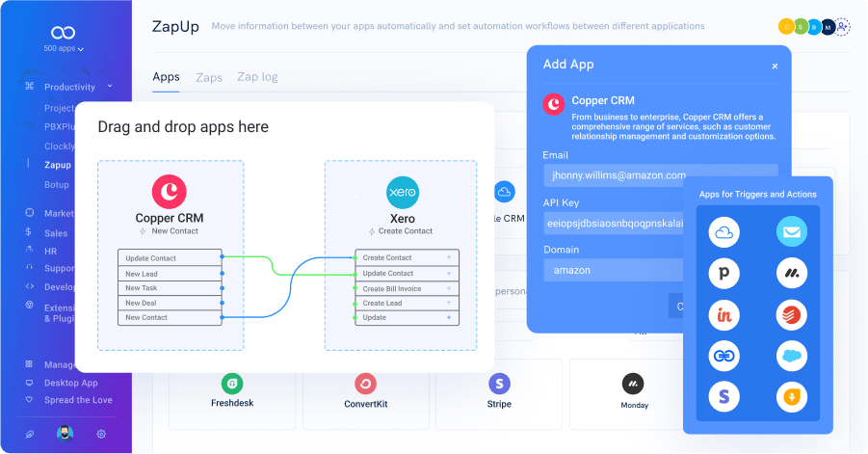
Task: Select the orange shield app icon
Action: [x=792, y=397]
